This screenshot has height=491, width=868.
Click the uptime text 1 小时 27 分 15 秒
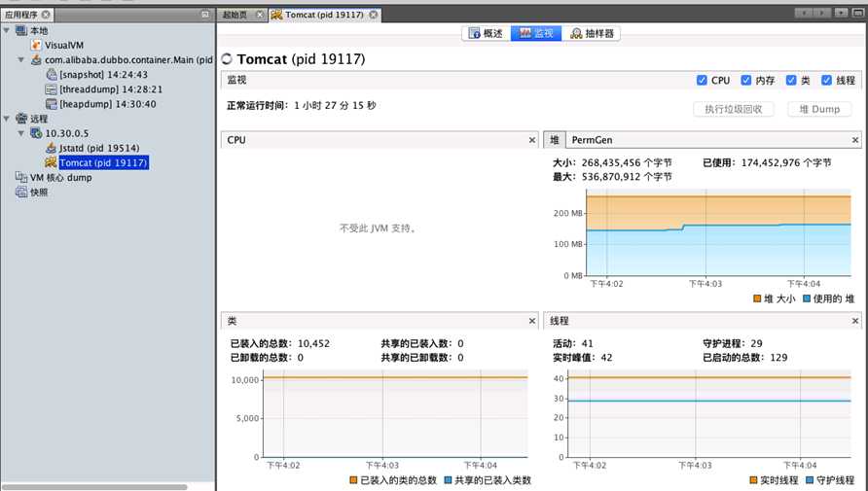[335, 105]
